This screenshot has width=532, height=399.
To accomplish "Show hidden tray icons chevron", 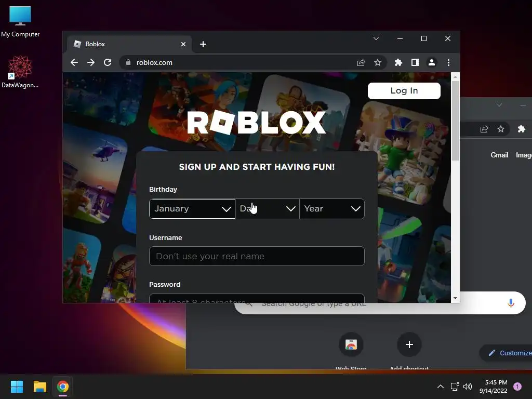I will tap(441, 387).
